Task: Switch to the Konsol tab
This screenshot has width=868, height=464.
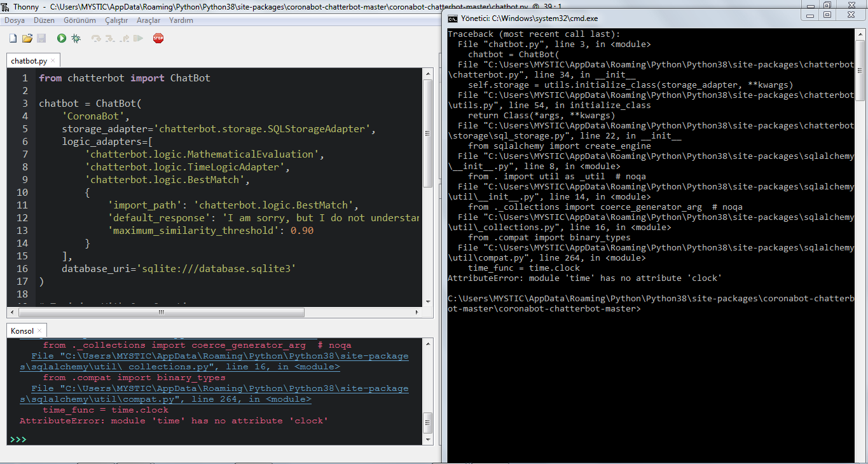Action: [x=21, y=331]
